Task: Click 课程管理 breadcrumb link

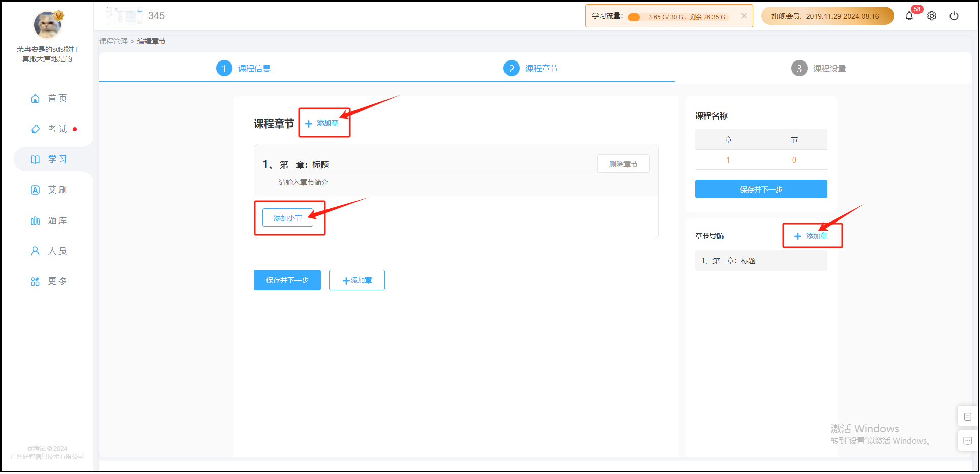Action: click(113, 41)
